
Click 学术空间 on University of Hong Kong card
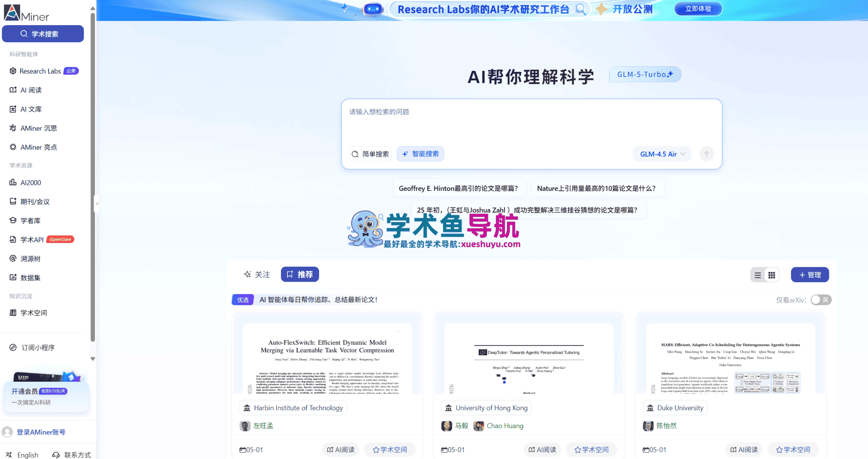coord(591,449)
